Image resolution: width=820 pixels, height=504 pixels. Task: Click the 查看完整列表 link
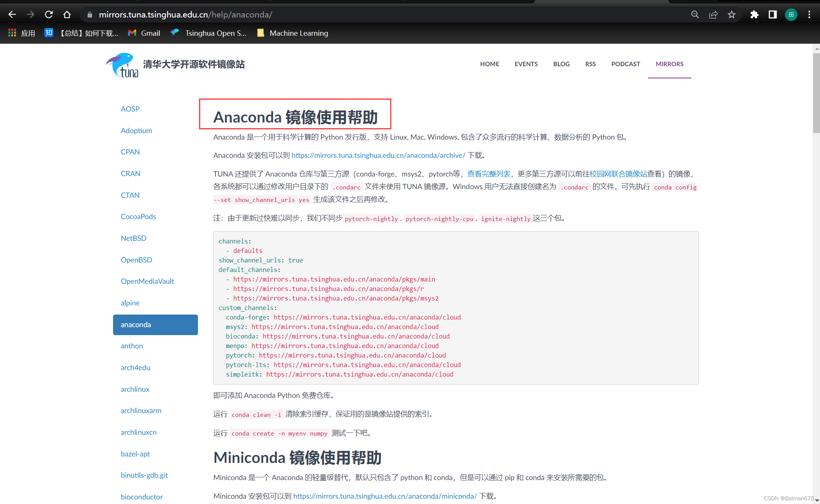click(488, 174)
